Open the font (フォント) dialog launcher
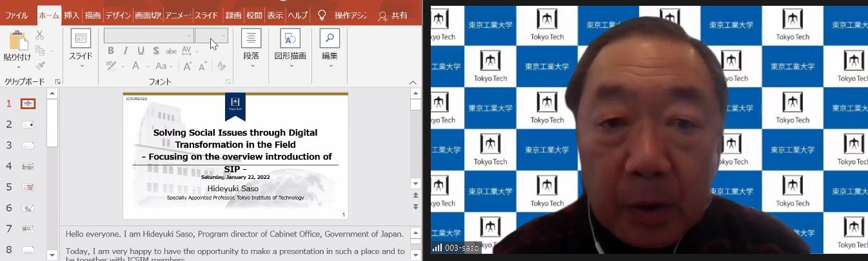868x261 pixels. coord(228,82)
